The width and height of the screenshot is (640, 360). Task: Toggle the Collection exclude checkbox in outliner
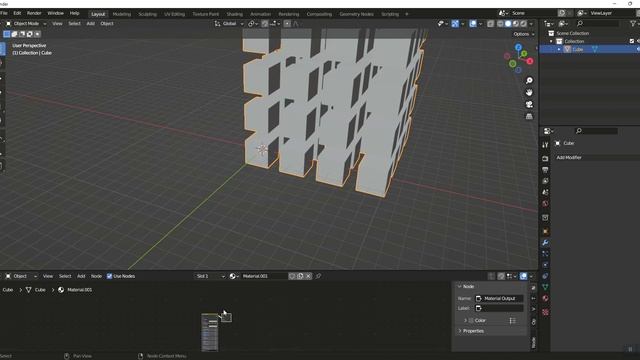pyautogui.click(x=632, y=41)
